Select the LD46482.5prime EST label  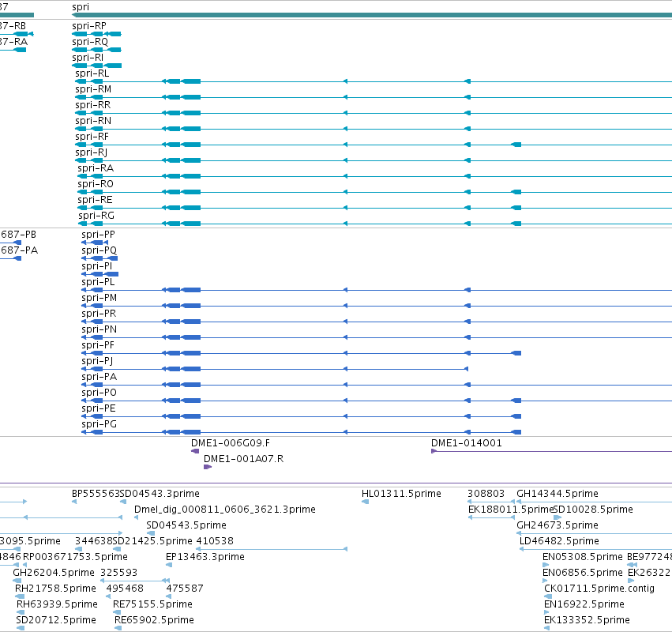click(559, 541)
